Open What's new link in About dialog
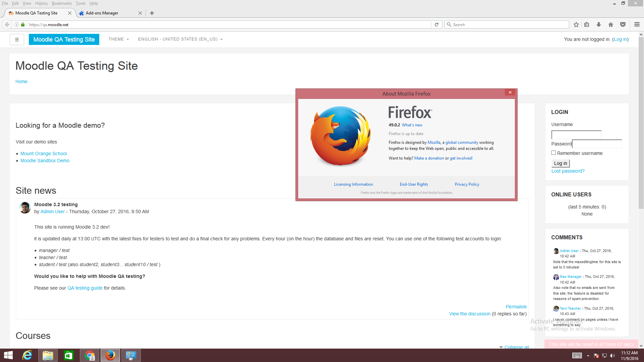 pyautogui.click(x=412, y=125)
